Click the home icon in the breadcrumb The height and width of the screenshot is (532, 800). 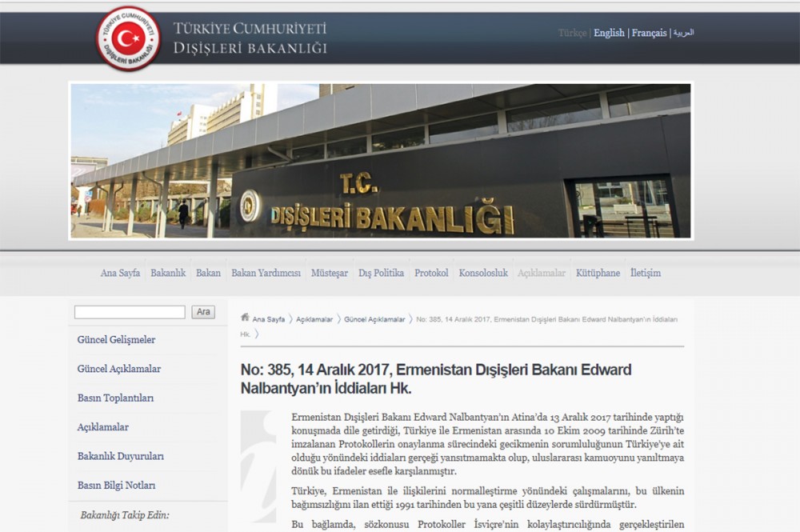245,318
